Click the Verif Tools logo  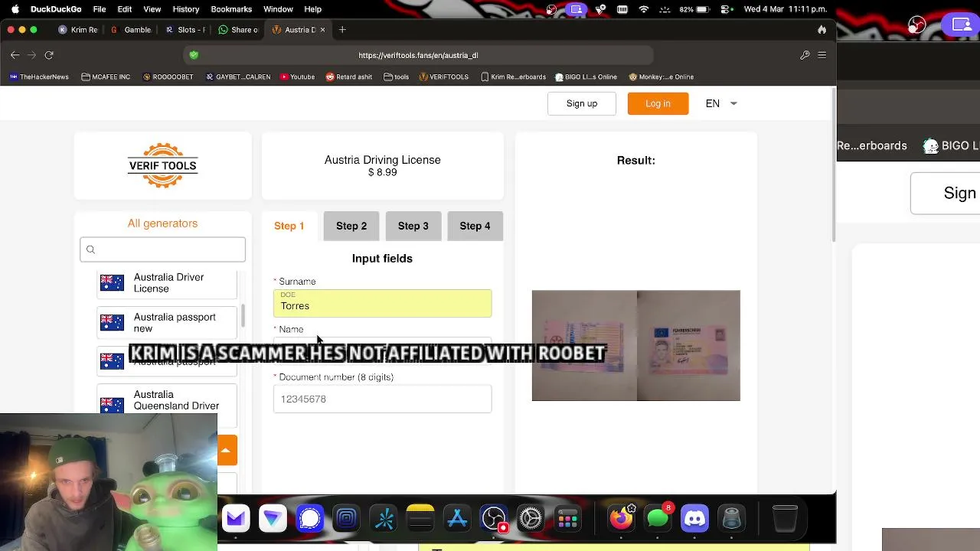pos(162,165)
